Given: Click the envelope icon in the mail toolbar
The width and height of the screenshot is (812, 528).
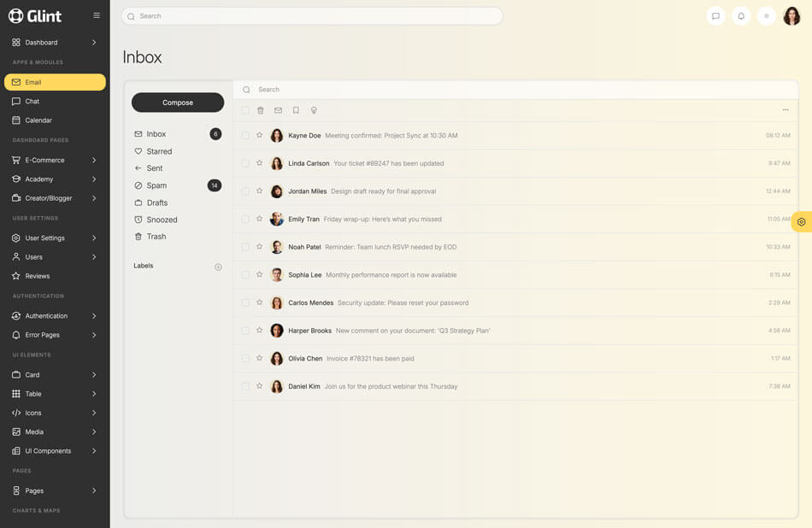Looking at the screenshot, I should click(x=278, y=110).
